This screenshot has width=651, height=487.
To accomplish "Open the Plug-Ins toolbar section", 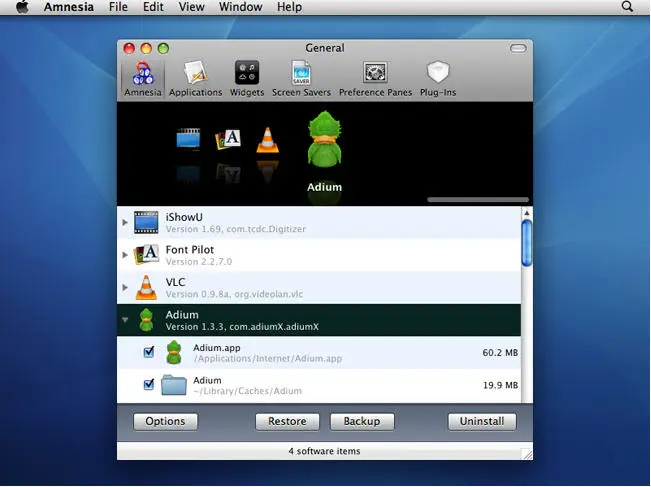I will pyautogui.click(x=438, y=79).
